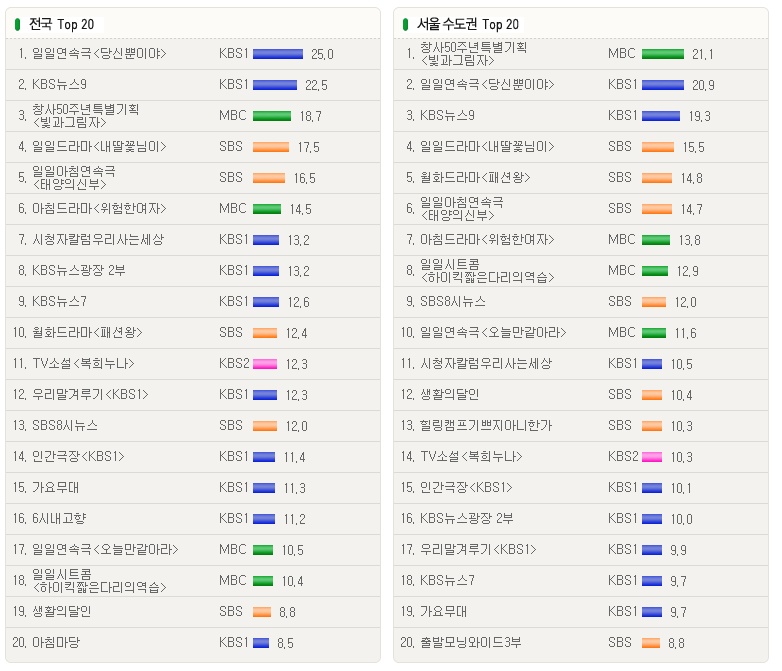782x671 pixels.
Task: Click the orange bar beside 출발모닝와이드3부
Action: [651, 643]
